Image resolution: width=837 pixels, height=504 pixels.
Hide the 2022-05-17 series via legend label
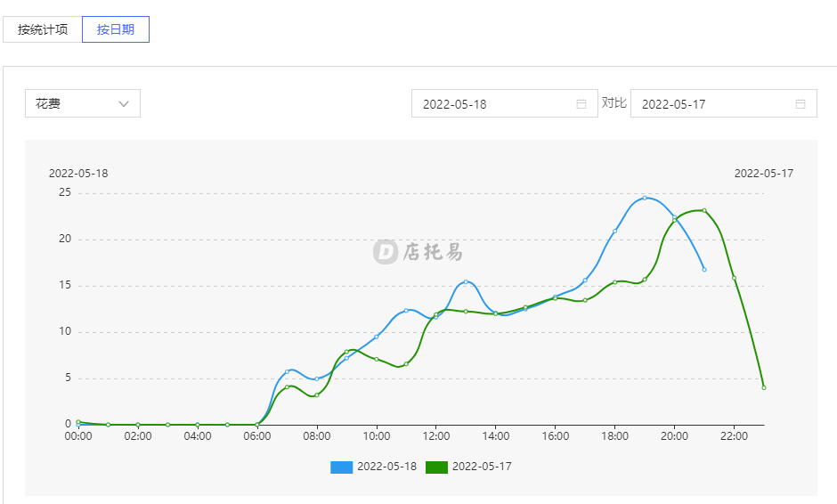point(482,467)
